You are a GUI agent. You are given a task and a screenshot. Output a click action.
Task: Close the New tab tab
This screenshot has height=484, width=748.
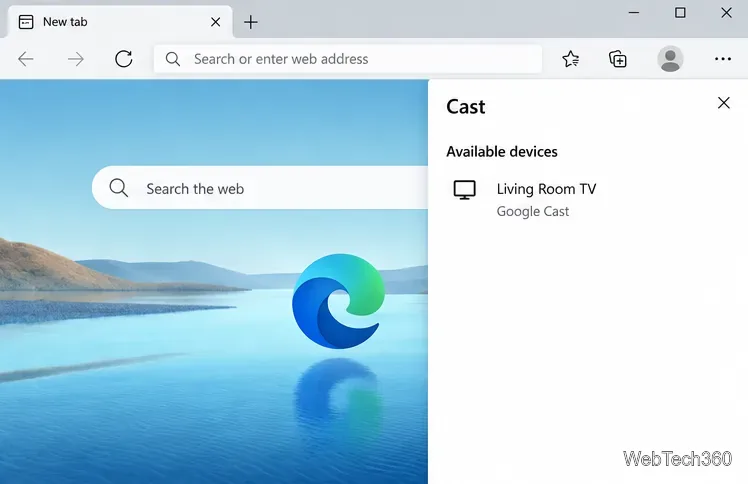click(x=216, y=22)
